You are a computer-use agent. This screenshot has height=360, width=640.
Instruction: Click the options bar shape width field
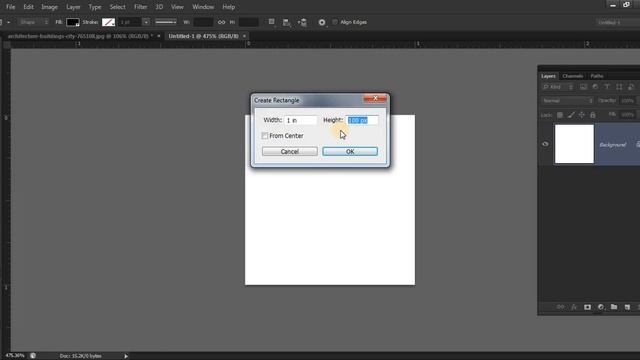coord(203,22)
